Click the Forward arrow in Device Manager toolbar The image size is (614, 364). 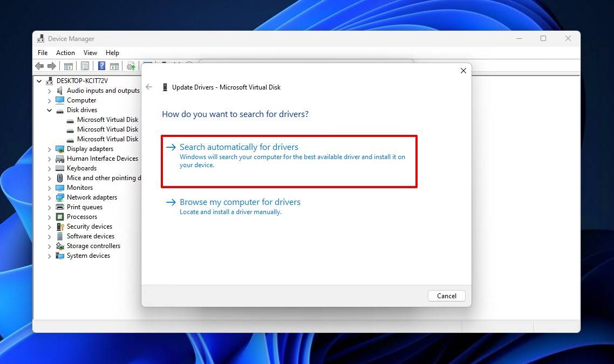click(x=51, y=66)
